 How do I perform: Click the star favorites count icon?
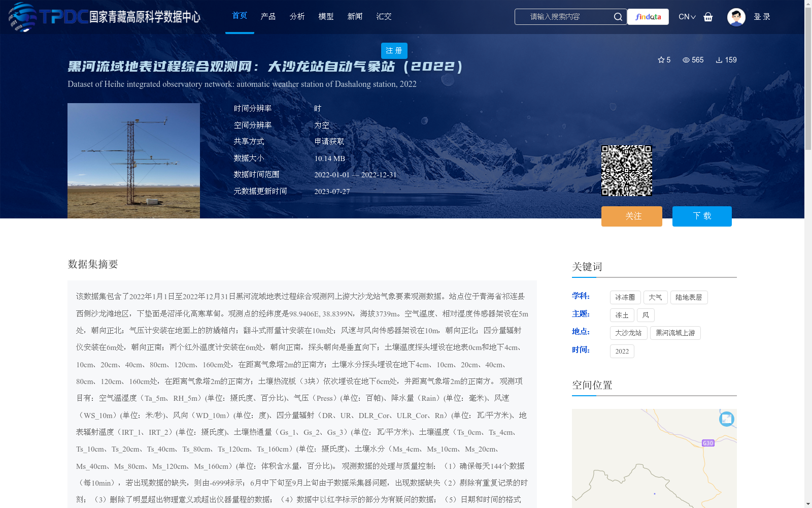661,60
